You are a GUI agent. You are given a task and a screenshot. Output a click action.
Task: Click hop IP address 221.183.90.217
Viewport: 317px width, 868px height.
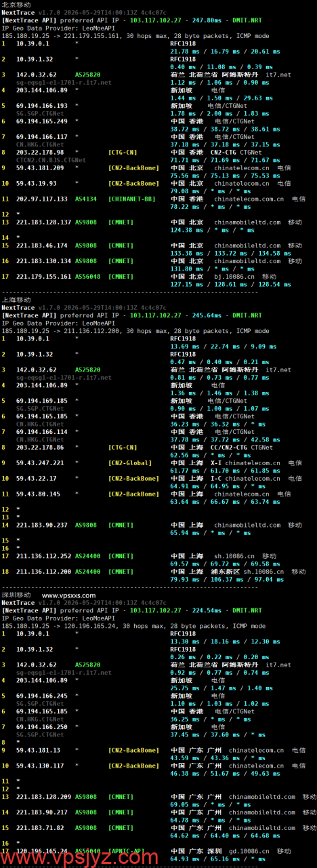click(x=42, y=812)
